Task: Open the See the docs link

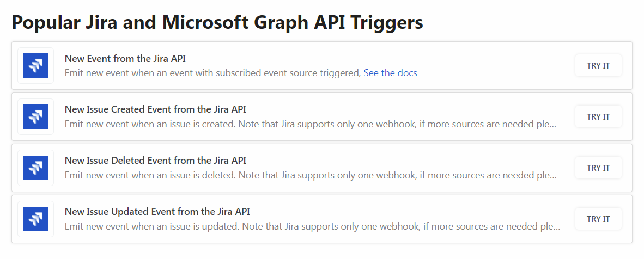Action: 390,73
